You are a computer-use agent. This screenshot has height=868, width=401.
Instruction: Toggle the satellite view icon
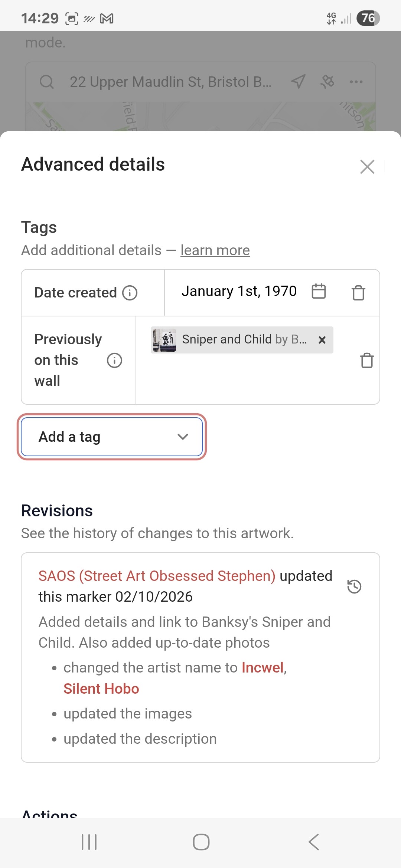pyautogui.click(x=327, y=82)
